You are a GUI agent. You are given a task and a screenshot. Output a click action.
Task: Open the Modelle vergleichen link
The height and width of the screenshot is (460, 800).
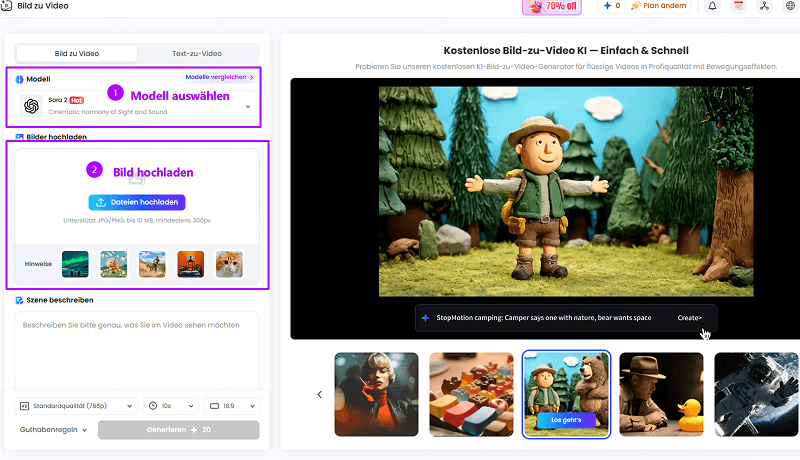[x=219, y=77]
